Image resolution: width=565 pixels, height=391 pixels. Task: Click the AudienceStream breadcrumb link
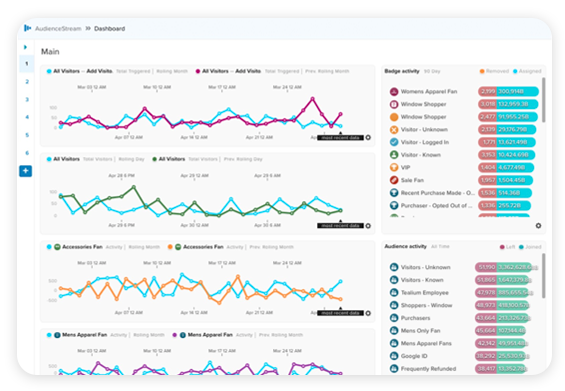58,28
